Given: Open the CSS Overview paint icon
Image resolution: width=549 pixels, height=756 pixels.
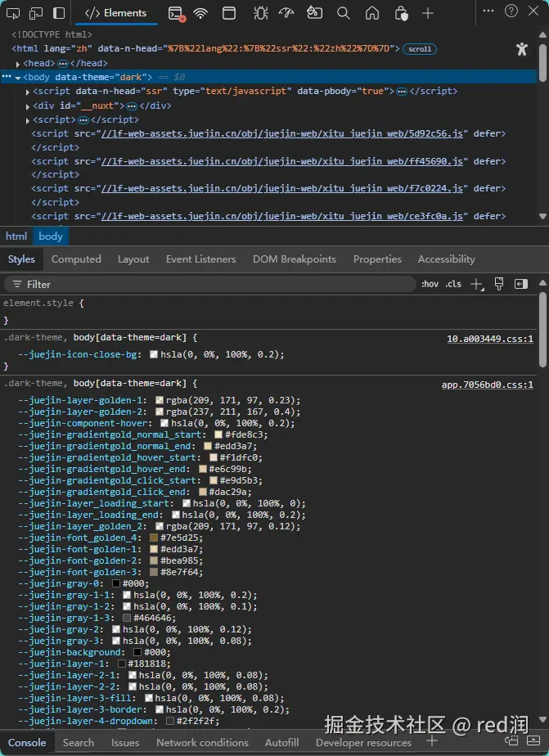Looking at the screenshot, I should (314, 12).
